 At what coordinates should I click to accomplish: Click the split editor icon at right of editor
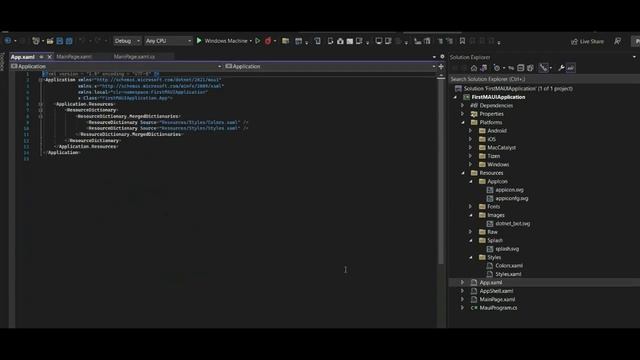pyautogui.click(x=441, y=67)
